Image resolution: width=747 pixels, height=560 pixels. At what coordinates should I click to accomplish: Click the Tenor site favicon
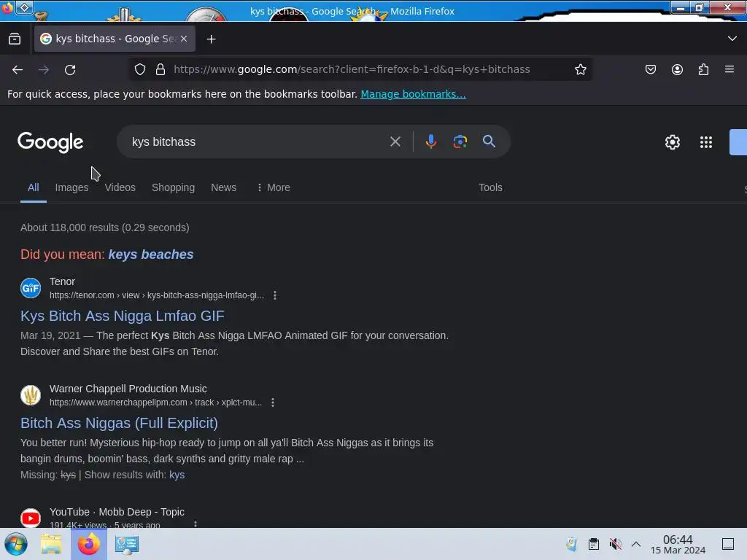(x=31, y=287)
